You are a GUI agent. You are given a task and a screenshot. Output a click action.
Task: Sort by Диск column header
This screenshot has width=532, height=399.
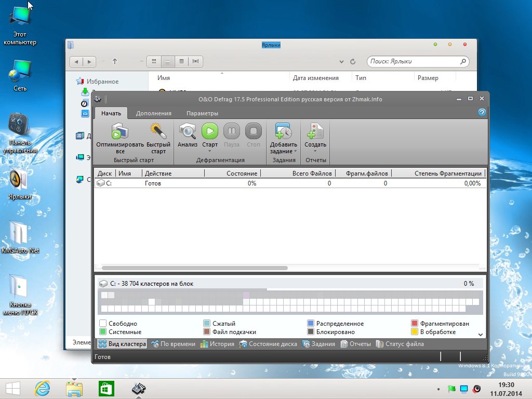tap(104, 174)
